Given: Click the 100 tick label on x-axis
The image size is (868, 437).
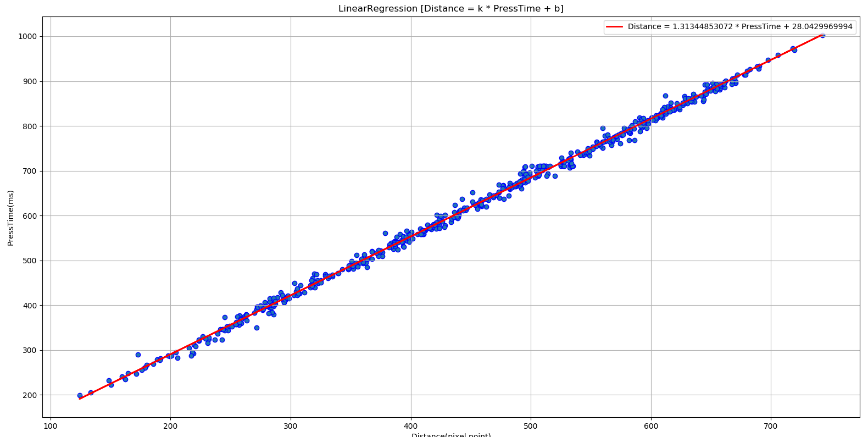Looking at the screenshot, I should (51, 426).
